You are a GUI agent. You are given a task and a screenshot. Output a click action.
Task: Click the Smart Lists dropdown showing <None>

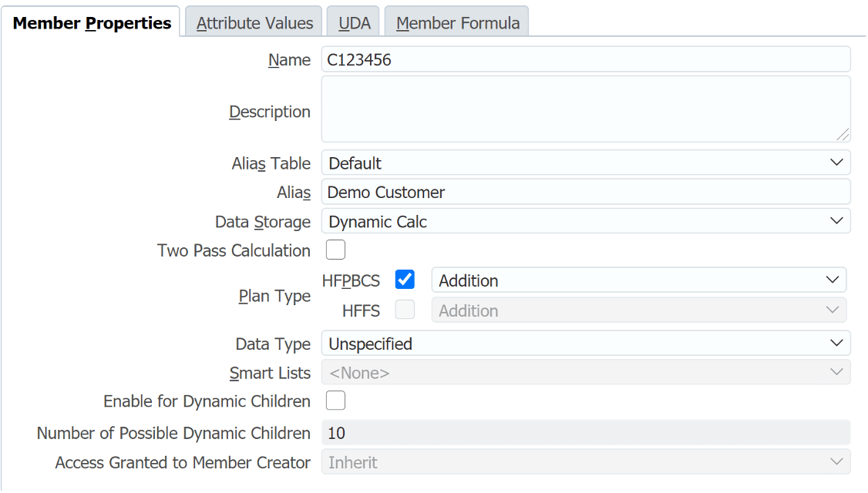click(585, 373)
